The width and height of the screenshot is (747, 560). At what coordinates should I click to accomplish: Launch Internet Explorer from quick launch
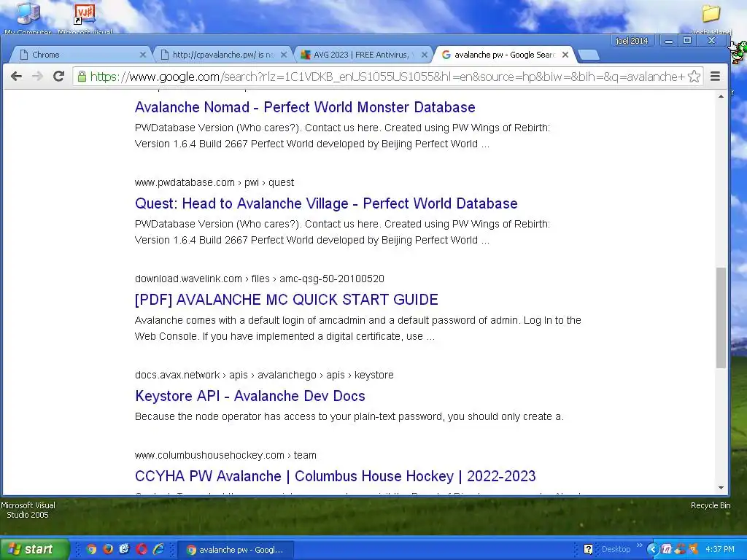click(158, 550)
